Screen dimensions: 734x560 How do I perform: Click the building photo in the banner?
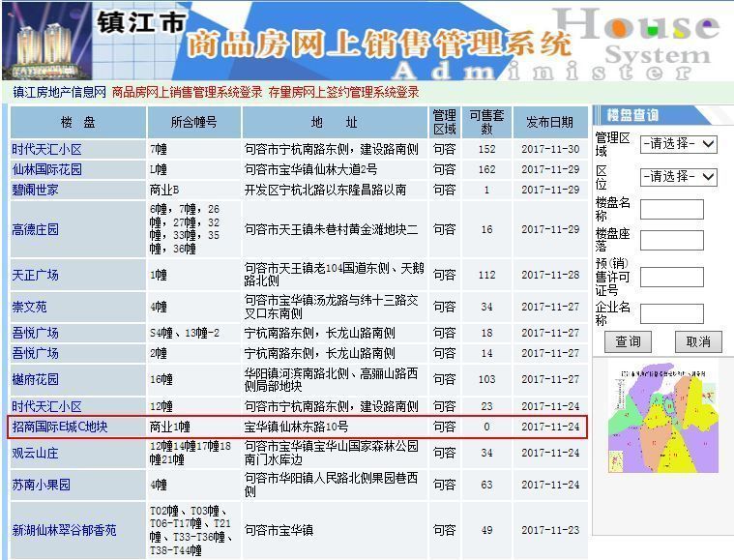click(46, 42)
